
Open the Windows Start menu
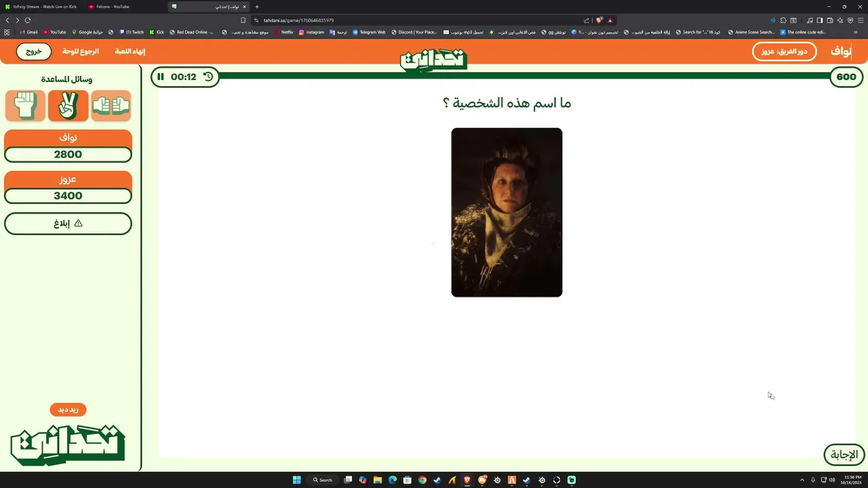pos(296,480)
